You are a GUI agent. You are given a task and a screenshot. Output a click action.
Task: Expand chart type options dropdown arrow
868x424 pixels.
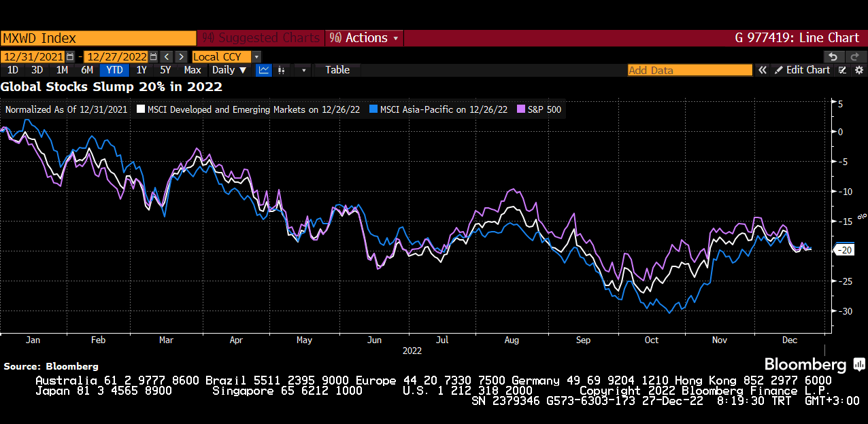pyautogui.click(x=303, y=70)
